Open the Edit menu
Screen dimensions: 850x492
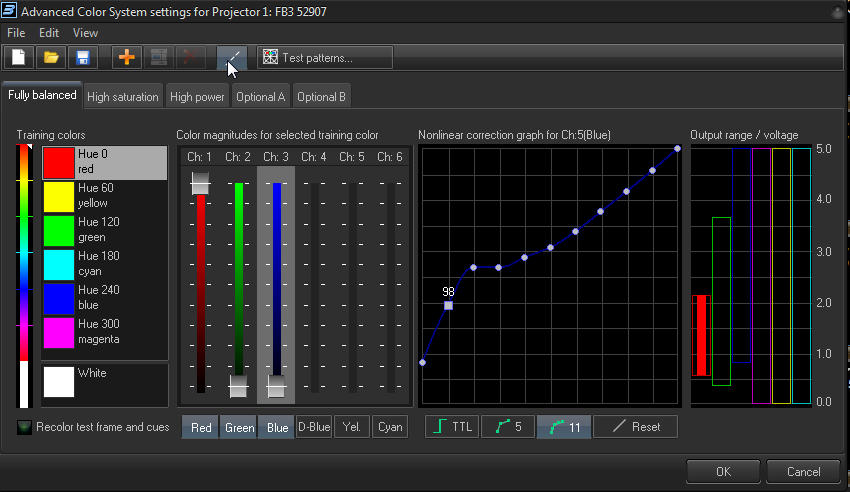click(49, 32)
